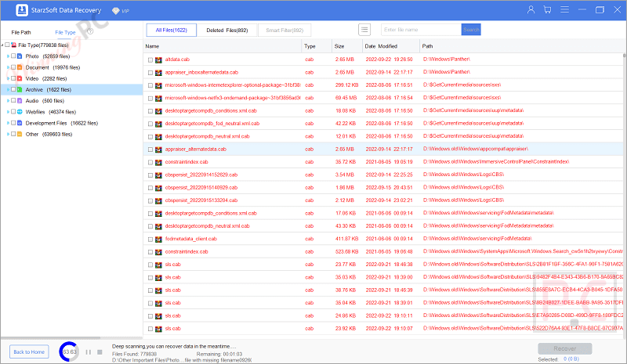Check the Document category checkbox
Viewport: 627px width, 364px height.
pos(13,67)
